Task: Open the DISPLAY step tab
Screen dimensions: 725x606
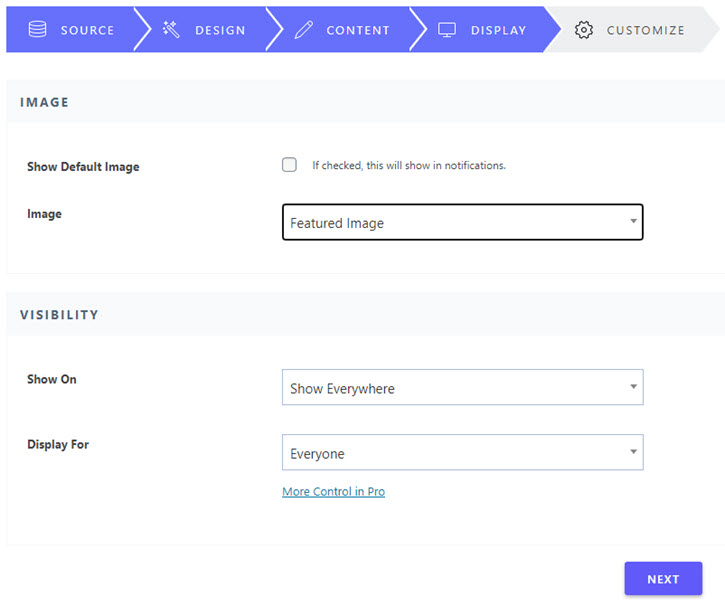Action: click(485, 30)
